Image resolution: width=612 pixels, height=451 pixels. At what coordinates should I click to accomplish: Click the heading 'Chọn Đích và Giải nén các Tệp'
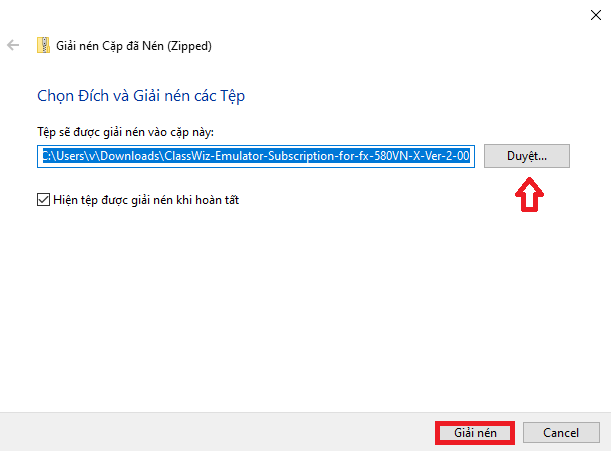(x=141, y=96)
